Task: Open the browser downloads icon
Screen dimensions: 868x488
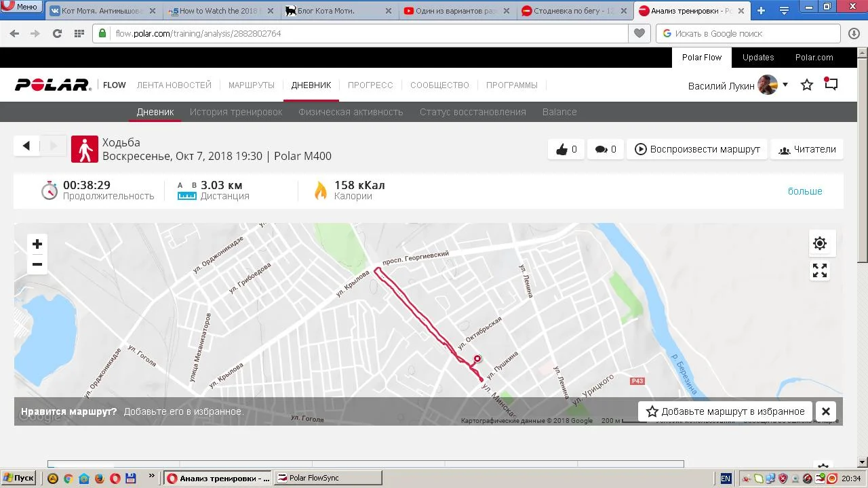Action: (854, 33)
